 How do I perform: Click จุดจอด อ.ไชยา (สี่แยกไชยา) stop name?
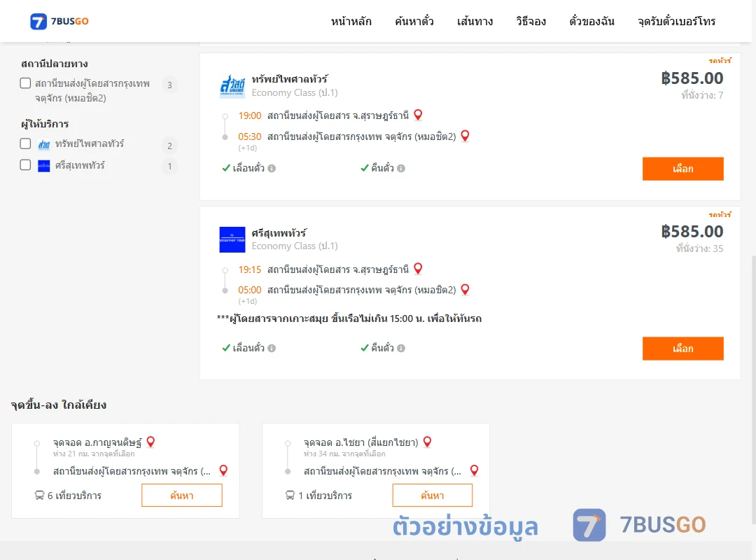tap(361, 442)
